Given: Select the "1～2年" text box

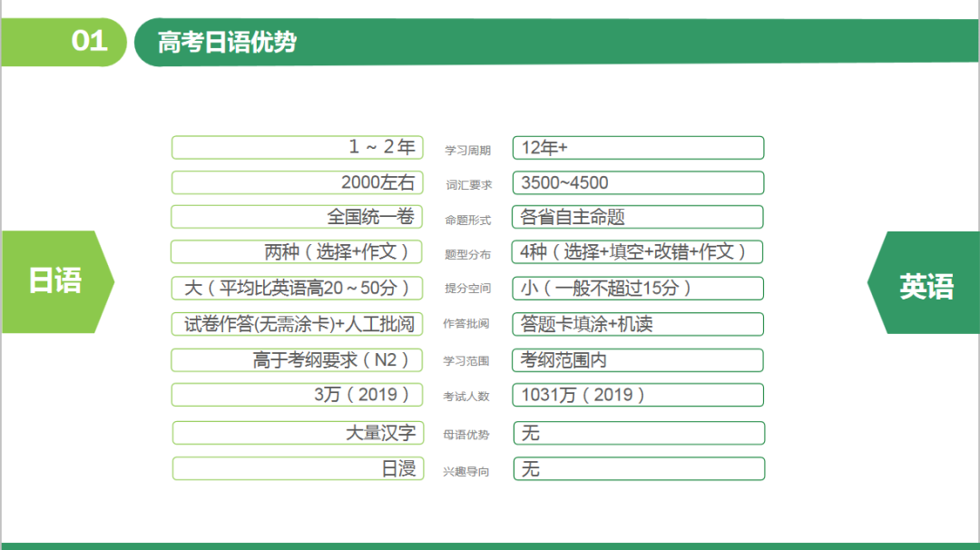Looking at the screenshot, I should (297, 147).
